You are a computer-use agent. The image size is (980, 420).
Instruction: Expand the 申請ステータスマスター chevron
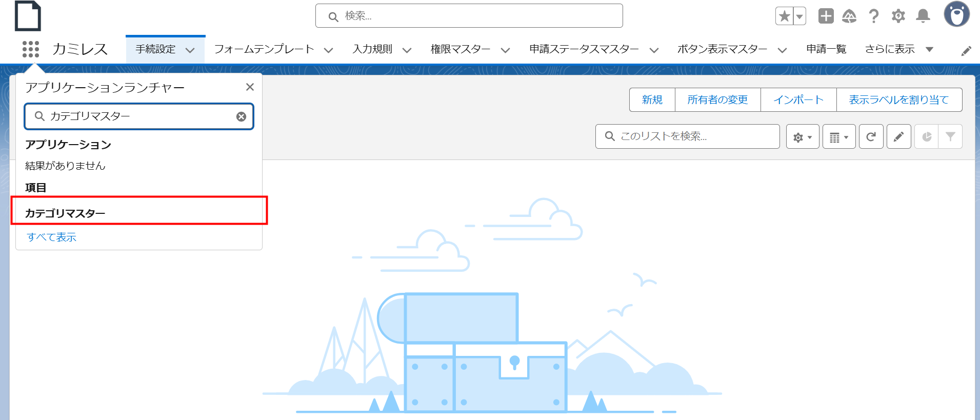[654, 50]
